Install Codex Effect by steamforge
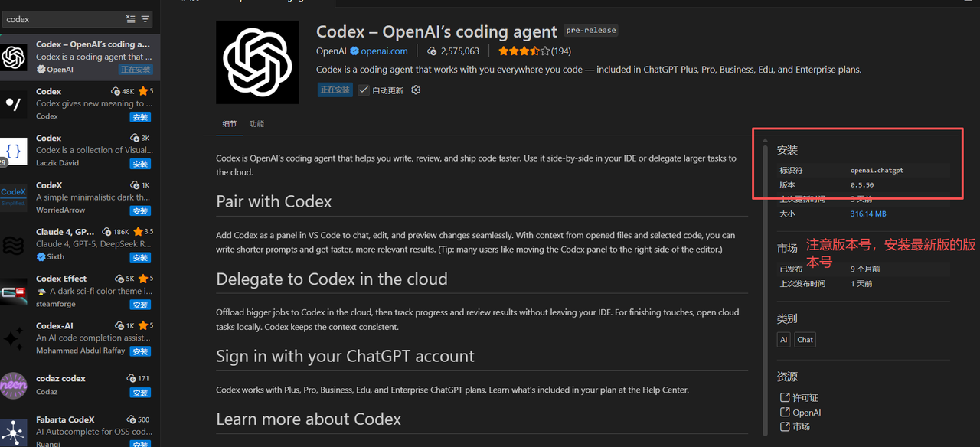Screen dimensions: 980x447 click(x=140, y=305)
